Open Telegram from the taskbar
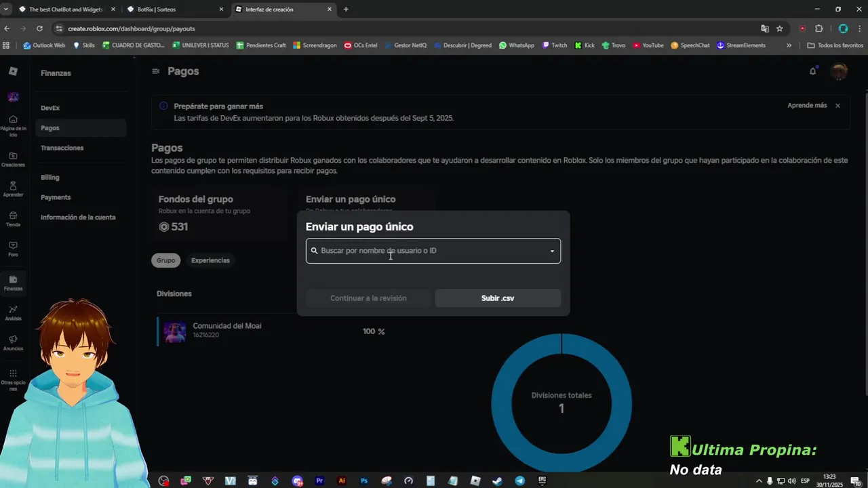The height and width of the screenshot is (488, 868). click(520, 481)
